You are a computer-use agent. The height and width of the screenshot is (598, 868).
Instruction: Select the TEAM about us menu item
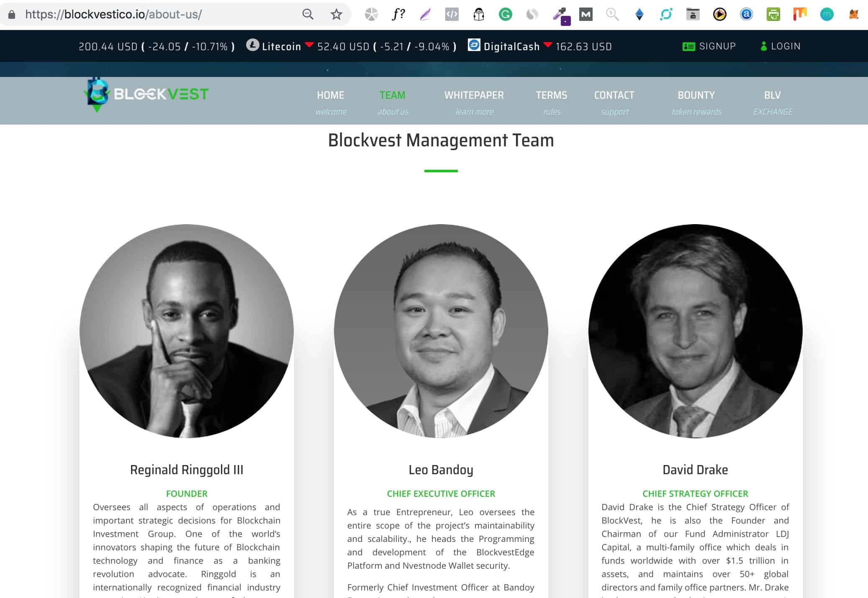[393, 102]
